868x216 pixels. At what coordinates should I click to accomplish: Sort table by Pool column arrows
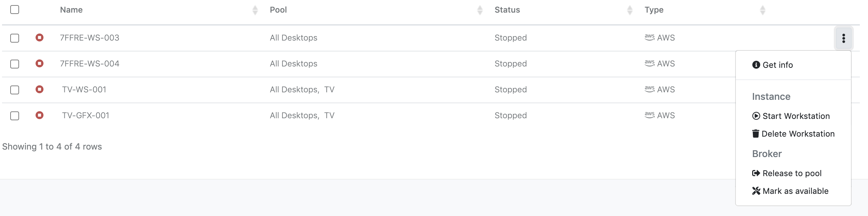pyautogui.click(x=480, y=10)
